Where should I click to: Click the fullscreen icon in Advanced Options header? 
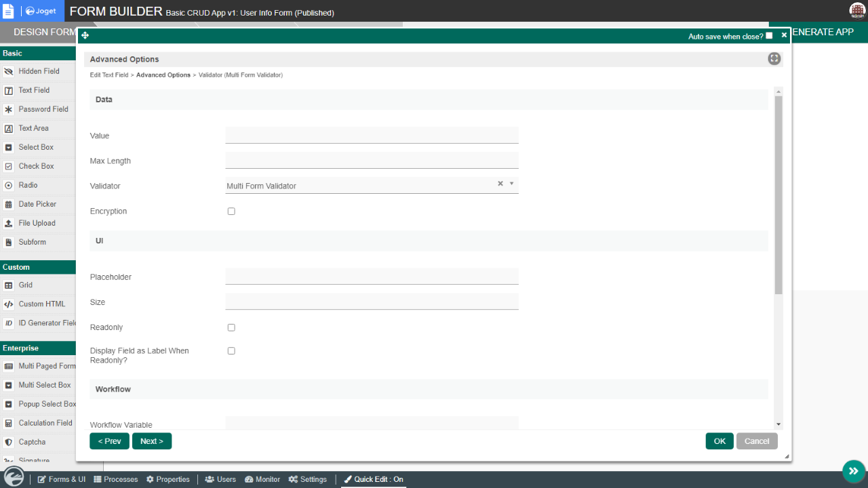coord(774,59)
